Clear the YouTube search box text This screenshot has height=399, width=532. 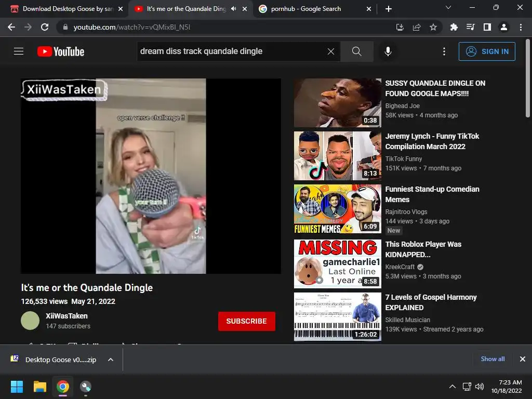click(x=331, y=51)
